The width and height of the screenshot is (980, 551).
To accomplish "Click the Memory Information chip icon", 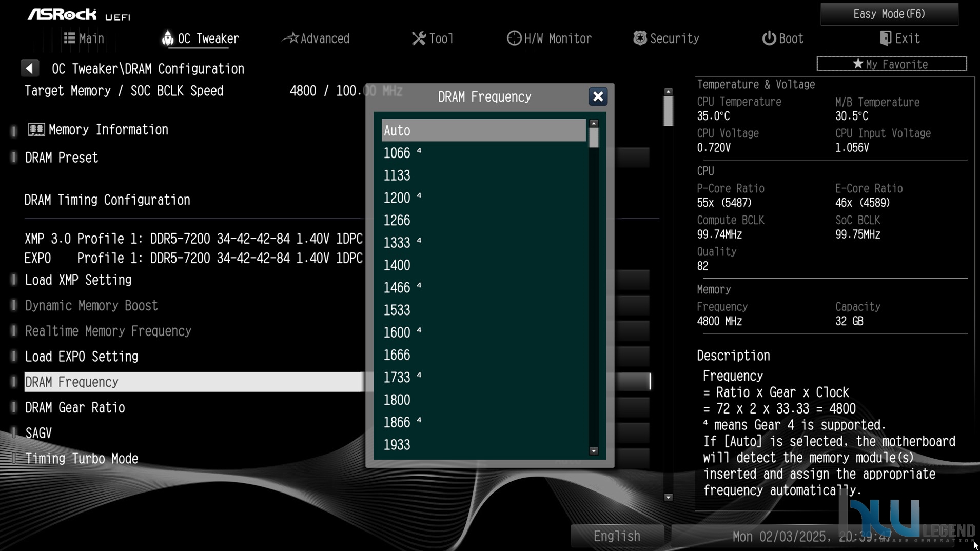I will coord(36,129).
